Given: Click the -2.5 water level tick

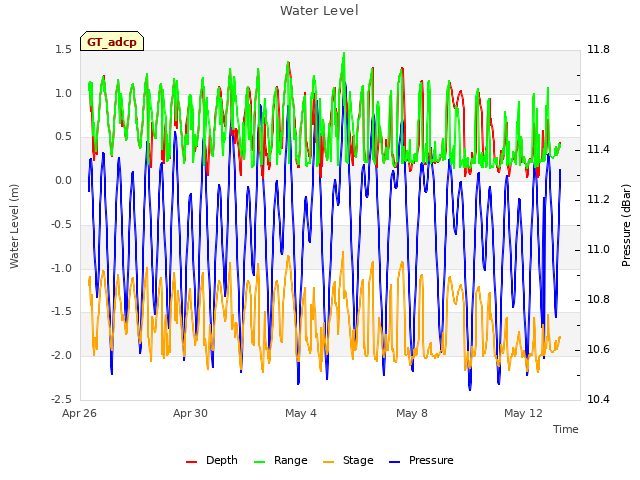Looking at the screenshot, I should coord(61,399).
